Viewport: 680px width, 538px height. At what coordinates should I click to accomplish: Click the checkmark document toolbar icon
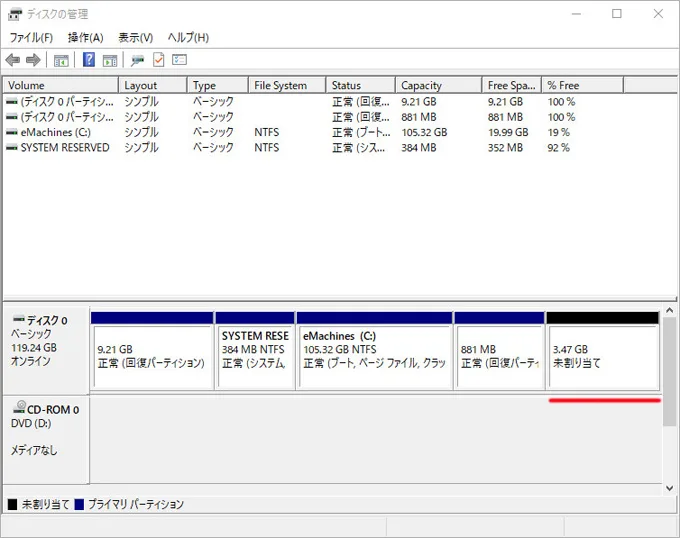pyautogui.click(x=158, y=60)
